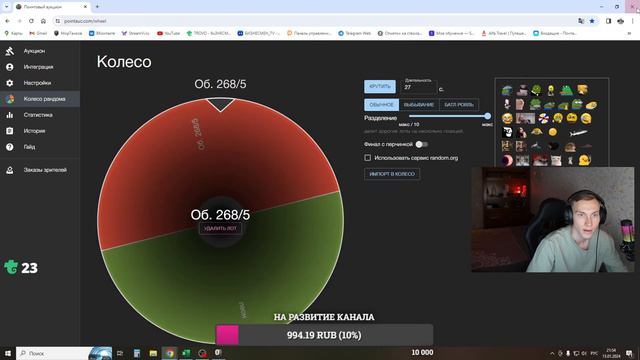Toggle the Финал с перчинкой switch
This screenshot has height=360, width=640.
[x=422, y=144]
